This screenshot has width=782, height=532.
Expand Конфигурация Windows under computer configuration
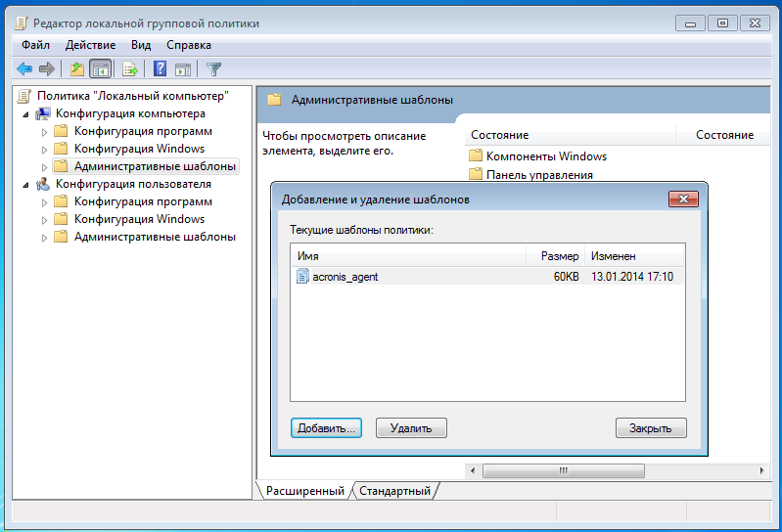click(x=44, y=149)
